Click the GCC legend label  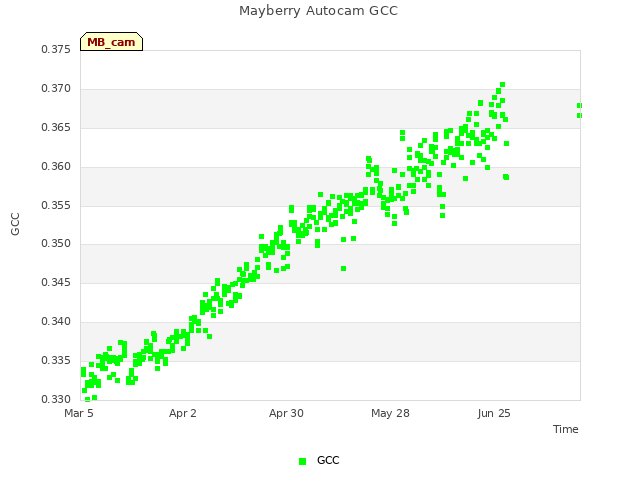(328, 460)
